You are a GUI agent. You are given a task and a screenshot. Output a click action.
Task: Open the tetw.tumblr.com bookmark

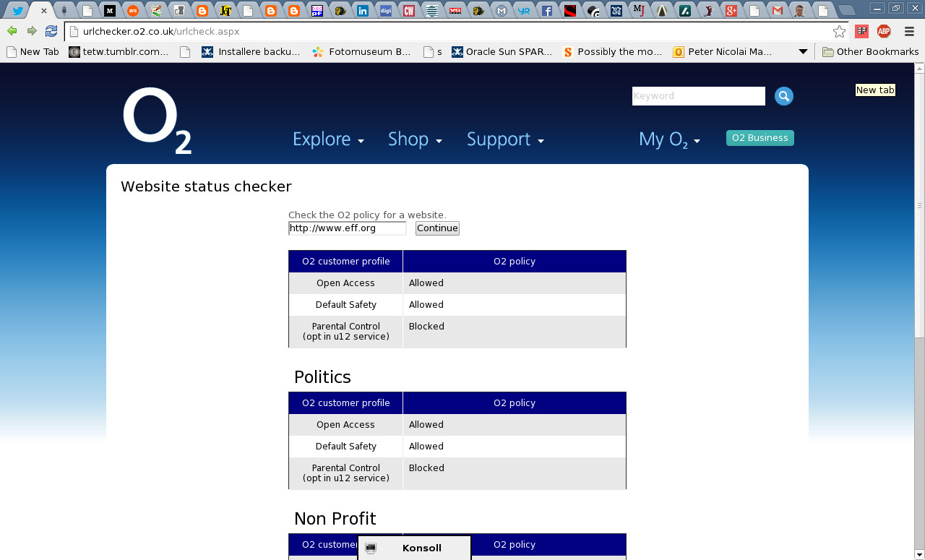(x=119, y=52)
